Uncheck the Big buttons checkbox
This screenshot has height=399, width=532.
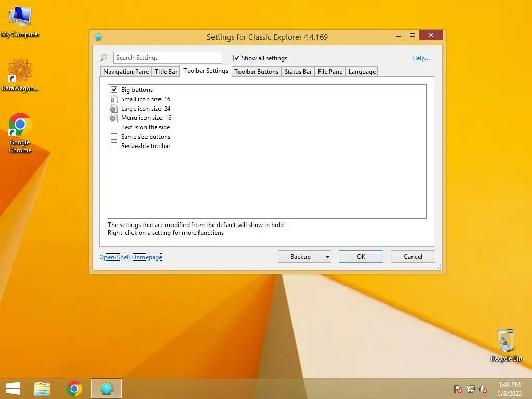tap(114, 90)
